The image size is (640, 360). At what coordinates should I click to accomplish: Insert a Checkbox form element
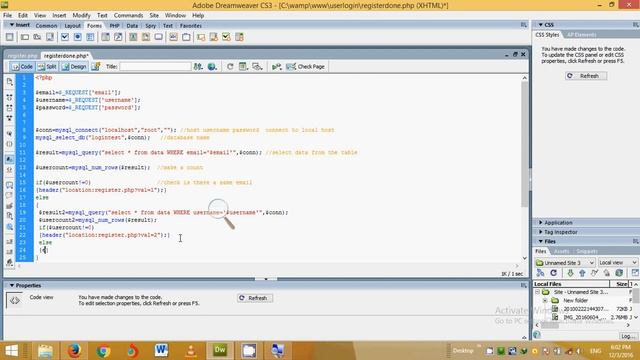pos(64,37)
